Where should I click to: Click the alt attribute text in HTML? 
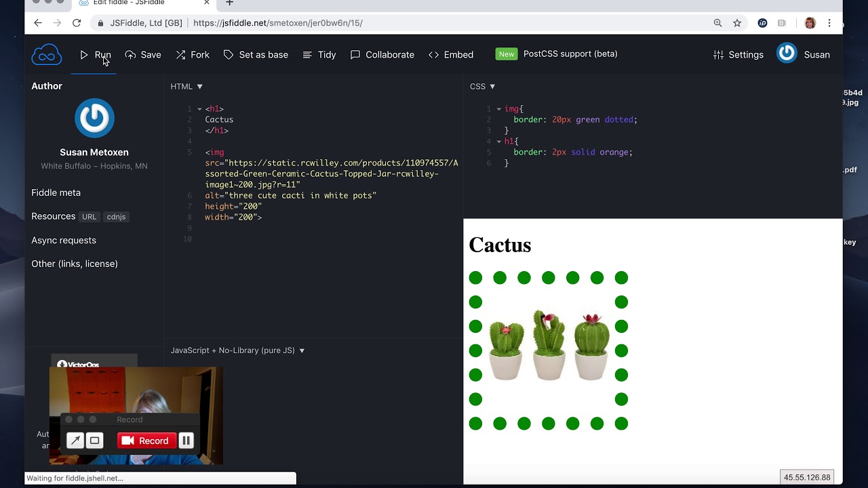click(290, 196)
